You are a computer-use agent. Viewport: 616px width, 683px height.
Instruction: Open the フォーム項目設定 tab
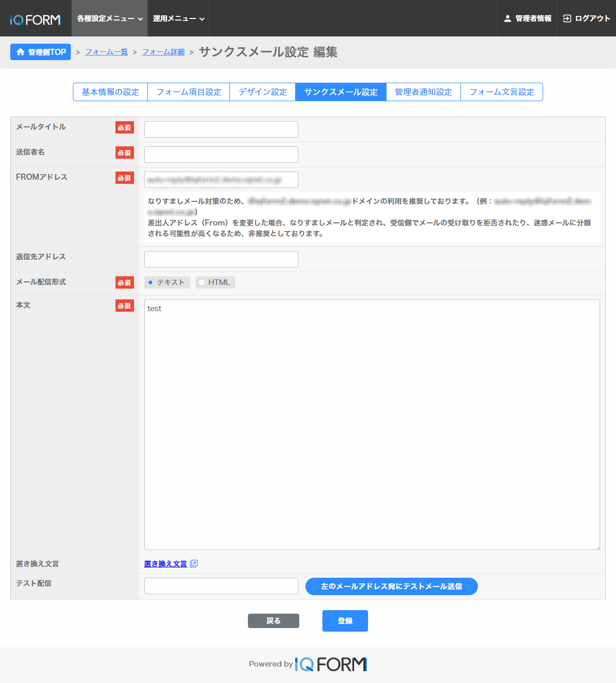tap(188, 92)
